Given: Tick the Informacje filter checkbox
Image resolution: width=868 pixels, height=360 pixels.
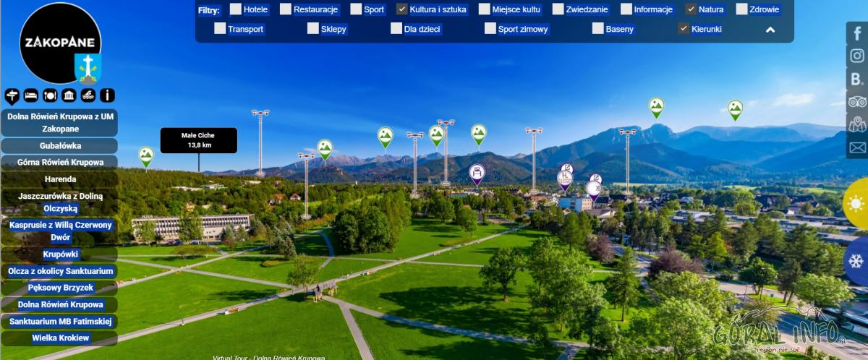Looking at the screenshot, I should 626,9.
